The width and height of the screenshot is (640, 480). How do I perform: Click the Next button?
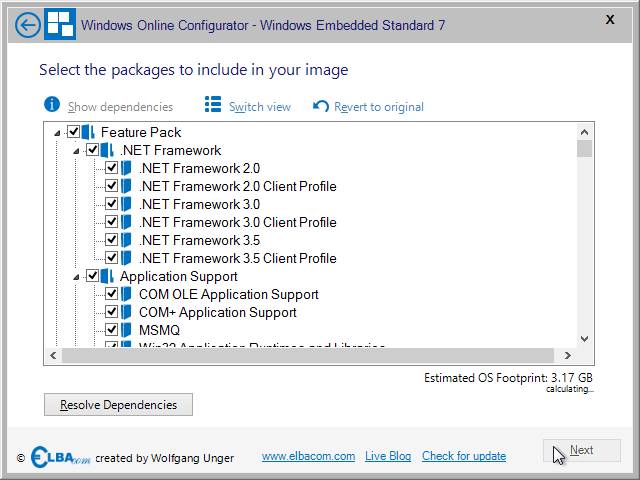[x=582, y=450]
